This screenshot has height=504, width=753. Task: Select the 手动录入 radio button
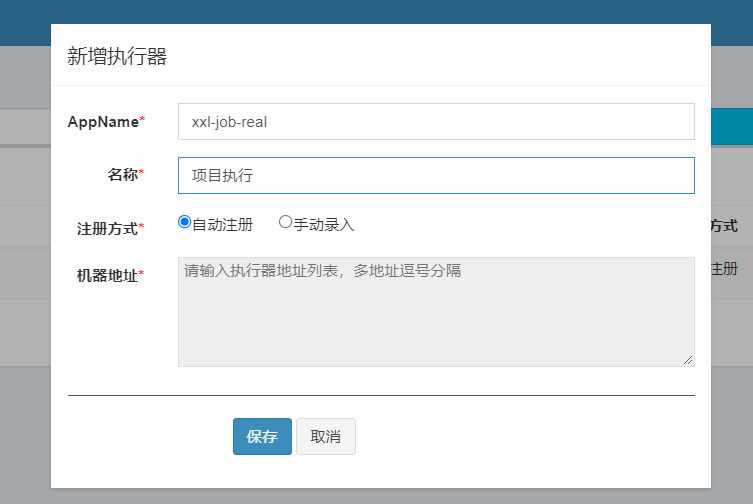(285, 222)
